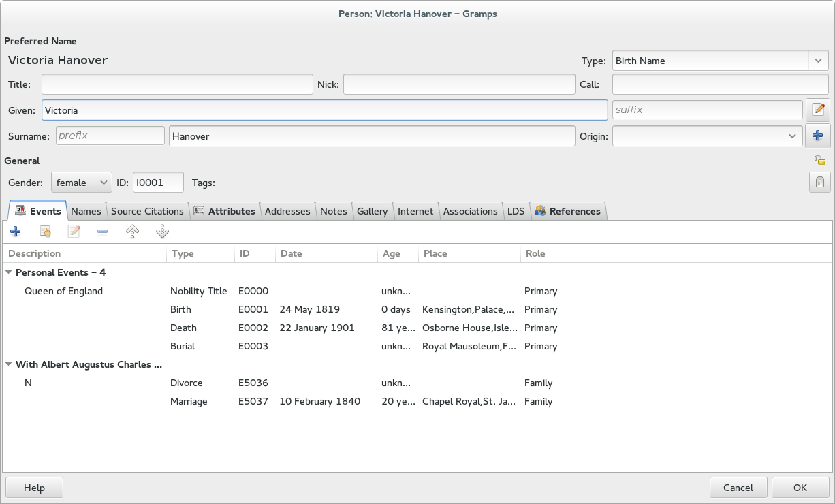Viewport: 835px width, 504px height.
Task: Switch to the Source Citations tab
Action: coord(147,211)
